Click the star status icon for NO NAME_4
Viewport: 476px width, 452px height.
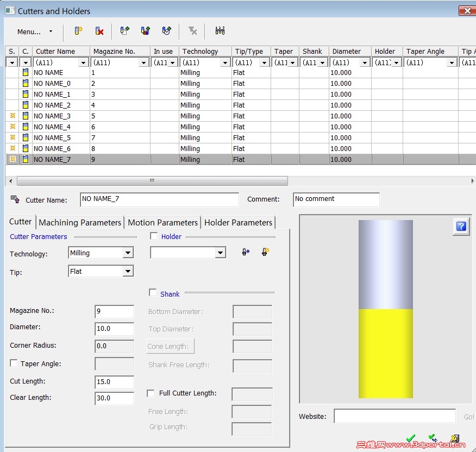click(12, 127)
